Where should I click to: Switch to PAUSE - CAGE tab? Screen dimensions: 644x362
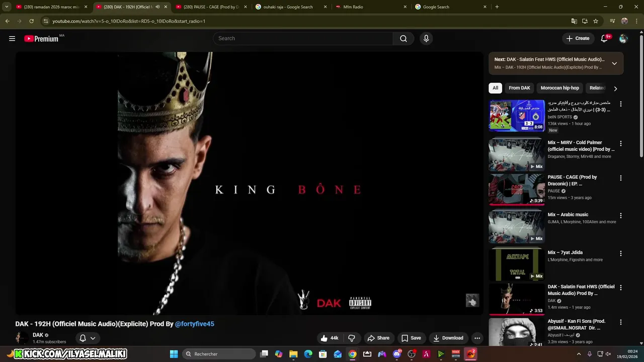(212, 7)
